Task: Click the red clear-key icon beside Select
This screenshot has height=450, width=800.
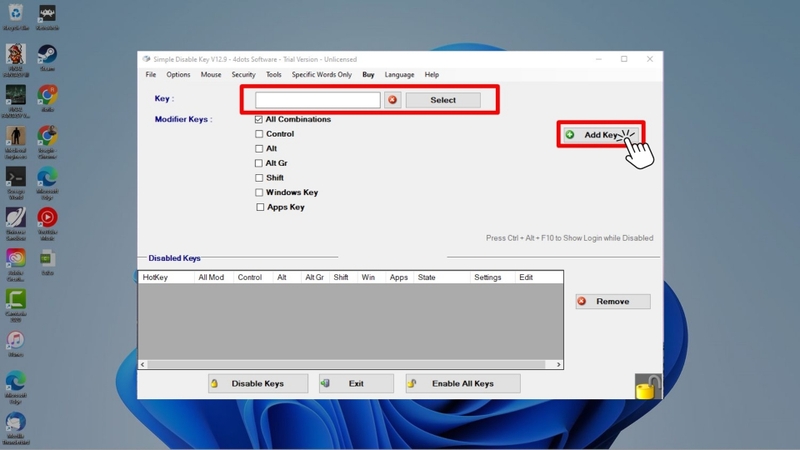Action: 392,100
